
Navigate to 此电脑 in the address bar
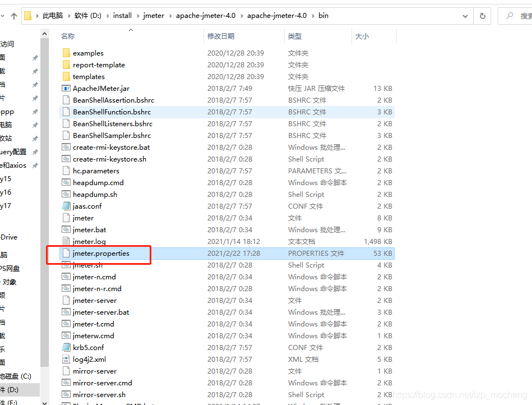coord(53,16)
